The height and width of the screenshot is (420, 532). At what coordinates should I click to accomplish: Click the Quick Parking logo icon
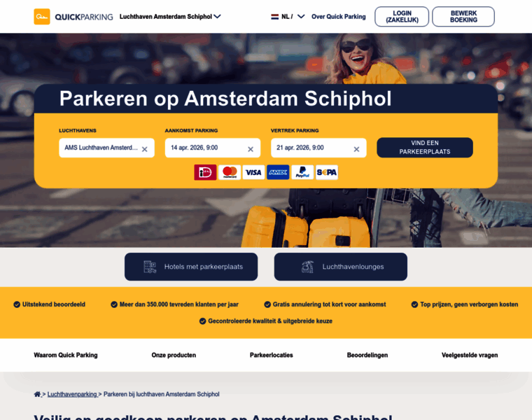click(42, 17)
